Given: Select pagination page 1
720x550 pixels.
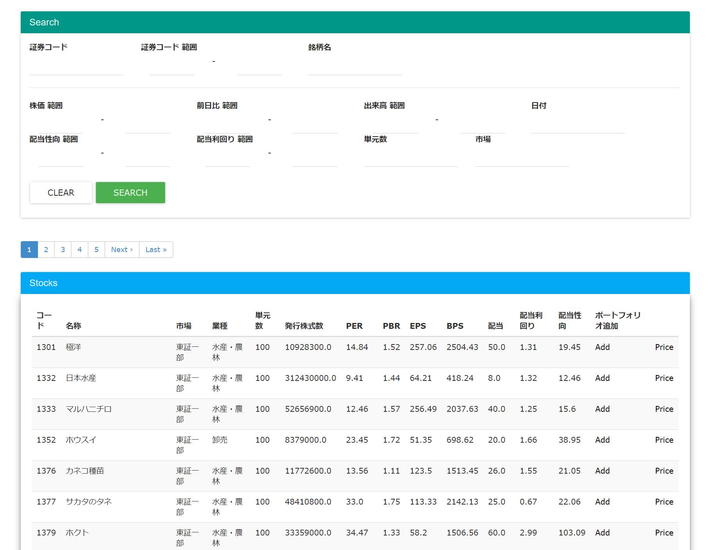Looking at the screenshot, I should (29, 250).
